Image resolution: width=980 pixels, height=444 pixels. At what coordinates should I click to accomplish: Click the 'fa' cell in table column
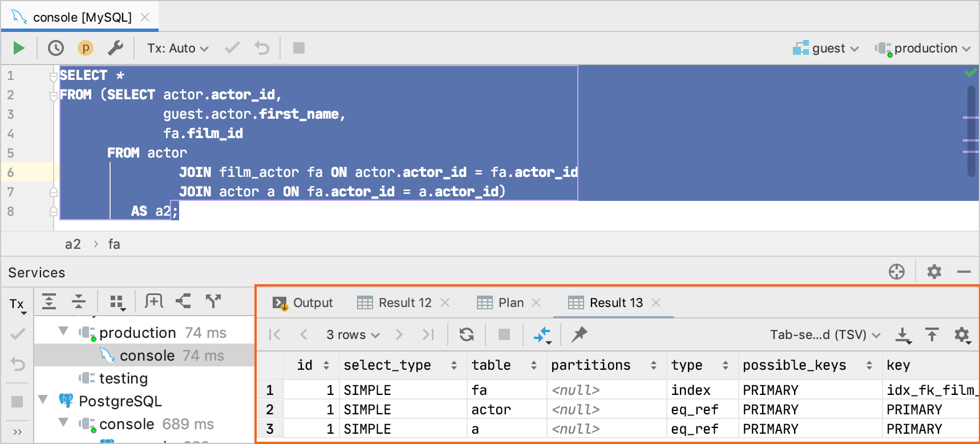click(x=507, y=390)
